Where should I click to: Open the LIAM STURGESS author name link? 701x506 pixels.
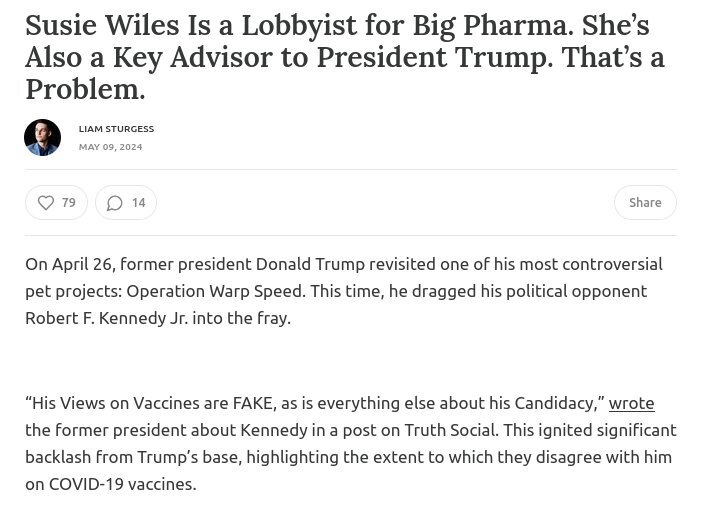(116, 129)
